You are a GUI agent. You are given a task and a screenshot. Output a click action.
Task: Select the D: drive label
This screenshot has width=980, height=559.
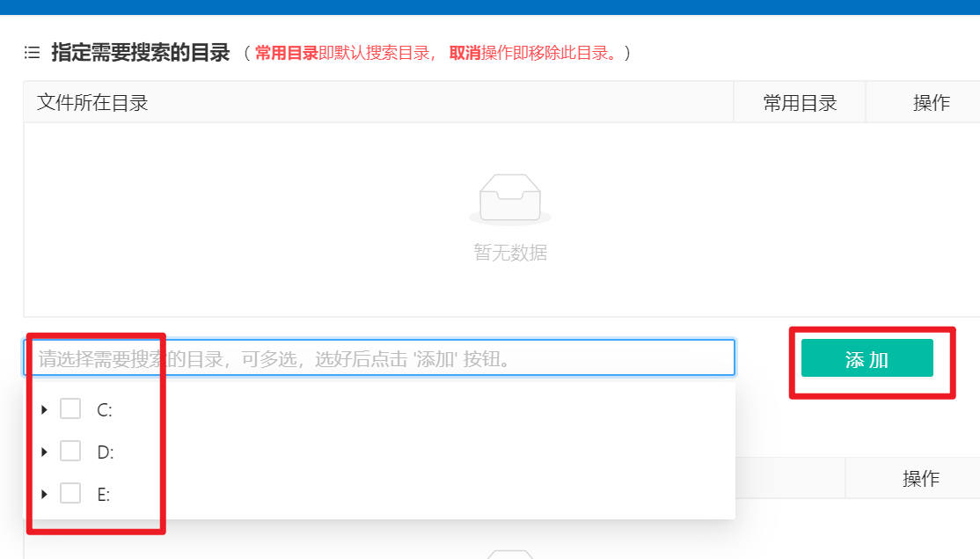point(105,452)
